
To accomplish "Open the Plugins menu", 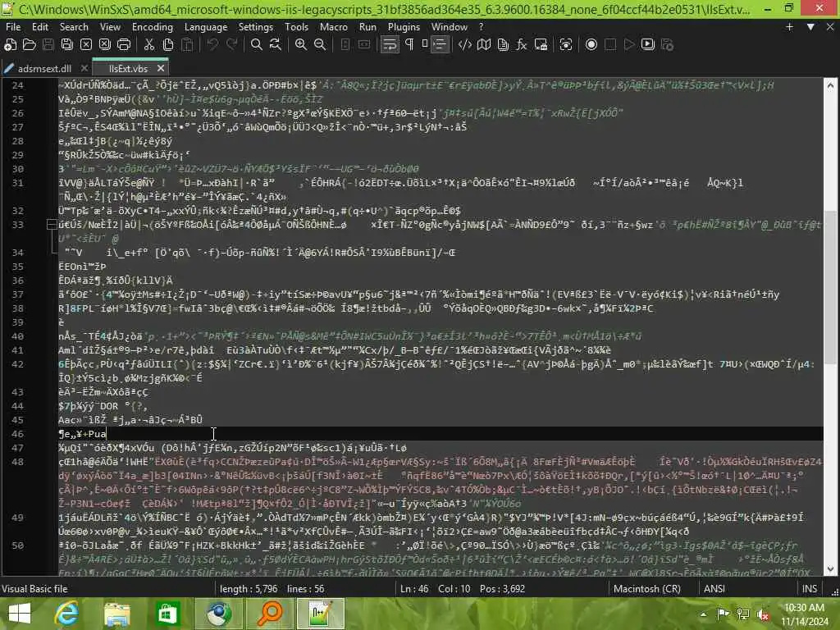I will click(404, 27).
